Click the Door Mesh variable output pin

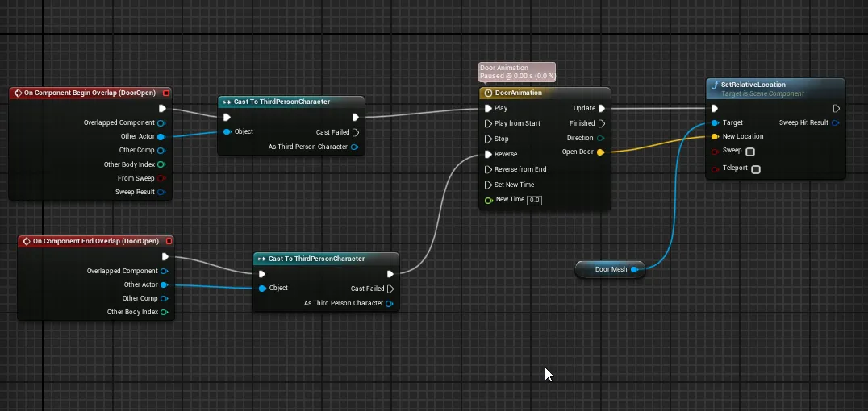tap(634, 269)
